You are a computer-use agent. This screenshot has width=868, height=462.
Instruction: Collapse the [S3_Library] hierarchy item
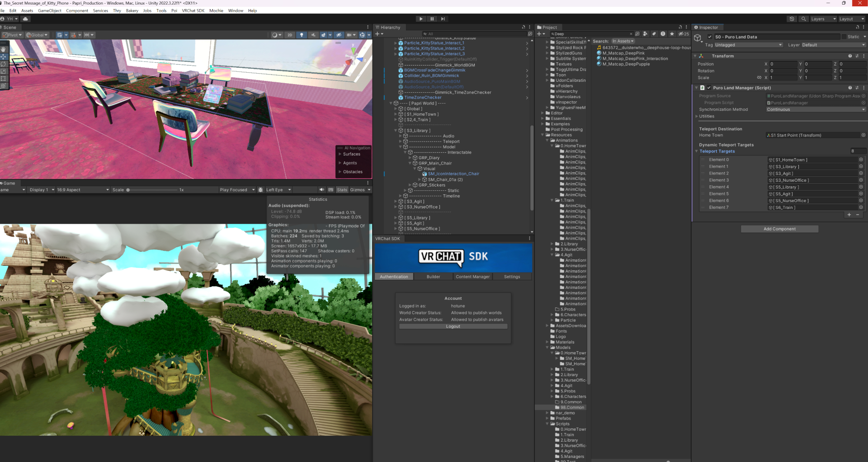(x=396, y=131)
